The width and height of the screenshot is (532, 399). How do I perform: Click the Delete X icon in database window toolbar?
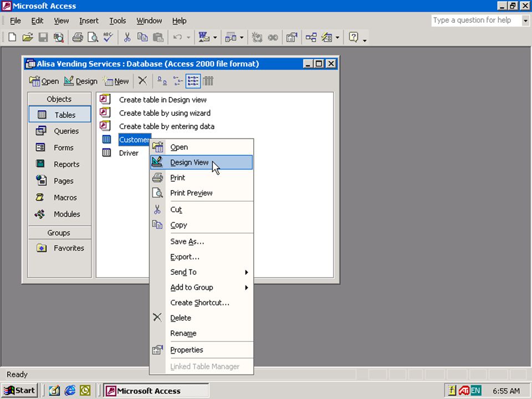[x=142, y=81]
